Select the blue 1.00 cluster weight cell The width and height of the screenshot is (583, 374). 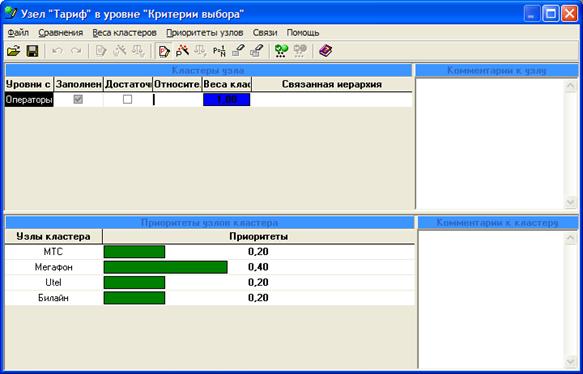click(226, 100)
